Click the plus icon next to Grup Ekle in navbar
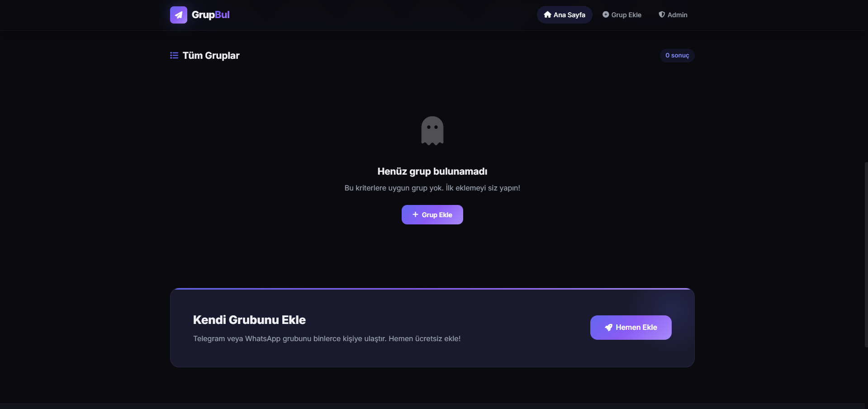Image resolution: width=868 pixels, height=409 pixels. coord(605,14)
